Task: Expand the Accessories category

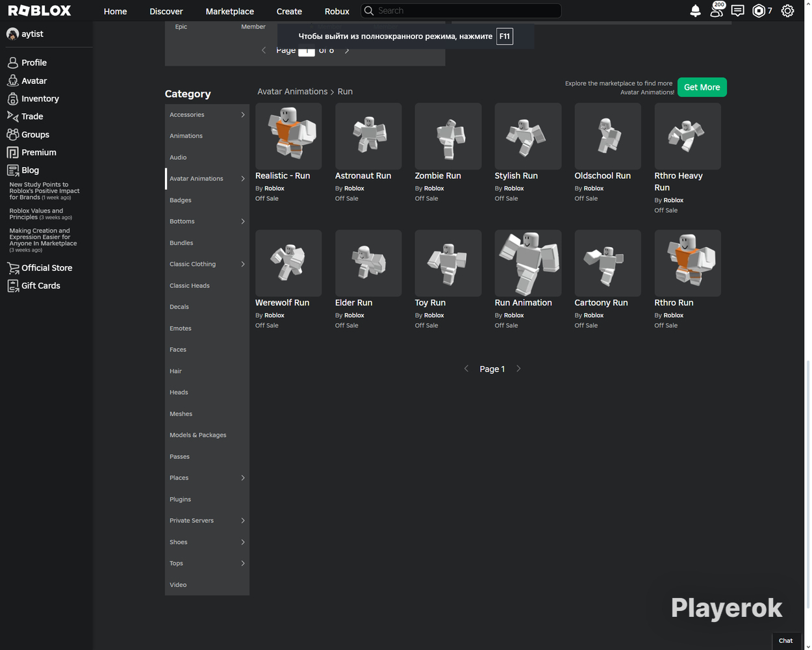Action: tap(243, 115)
